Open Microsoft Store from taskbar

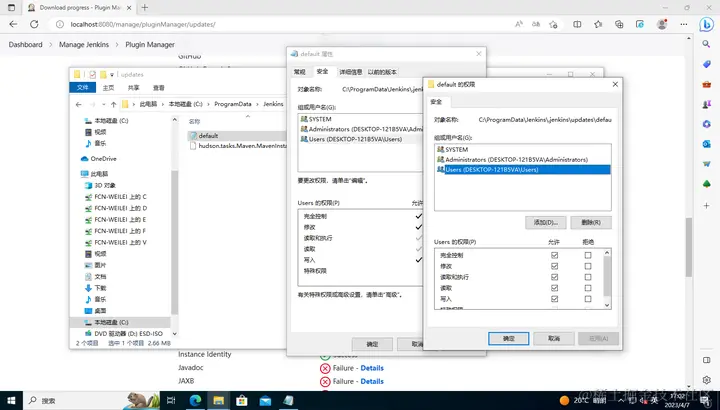click(242, 400)
